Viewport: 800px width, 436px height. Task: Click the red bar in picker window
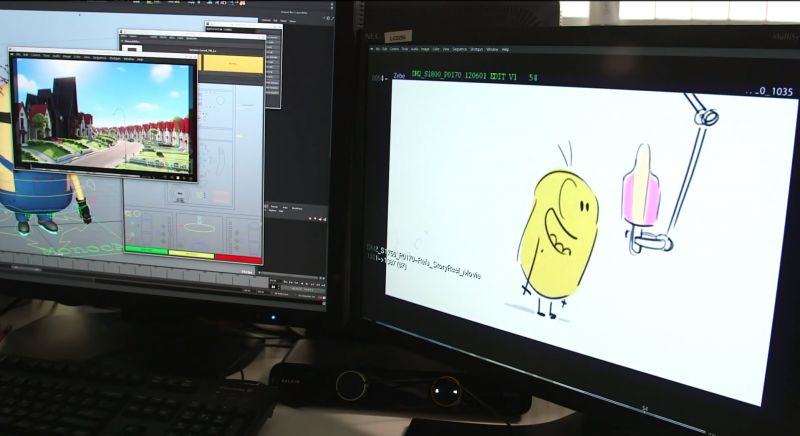(x=239, y=258)
